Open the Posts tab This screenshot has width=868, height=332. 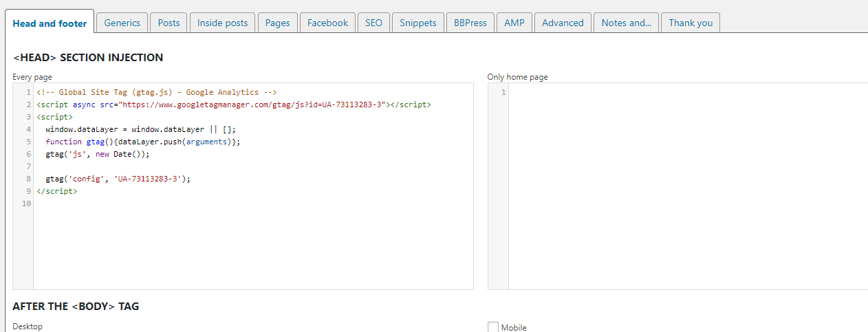click(169, 23)
